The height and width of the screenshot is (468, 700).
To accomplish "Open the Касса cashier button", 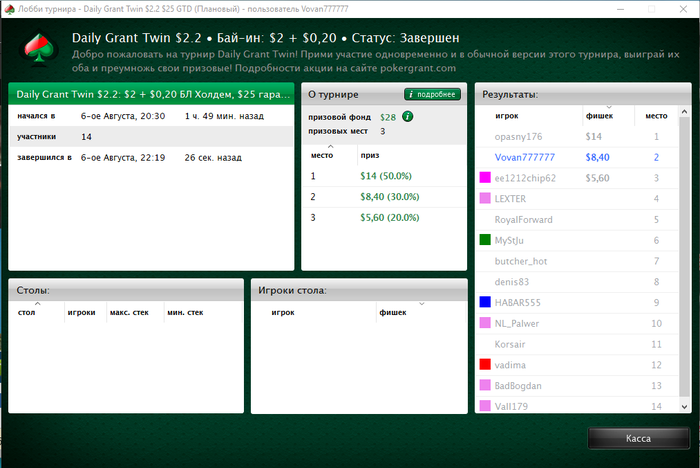I will [x=638, y=439].
